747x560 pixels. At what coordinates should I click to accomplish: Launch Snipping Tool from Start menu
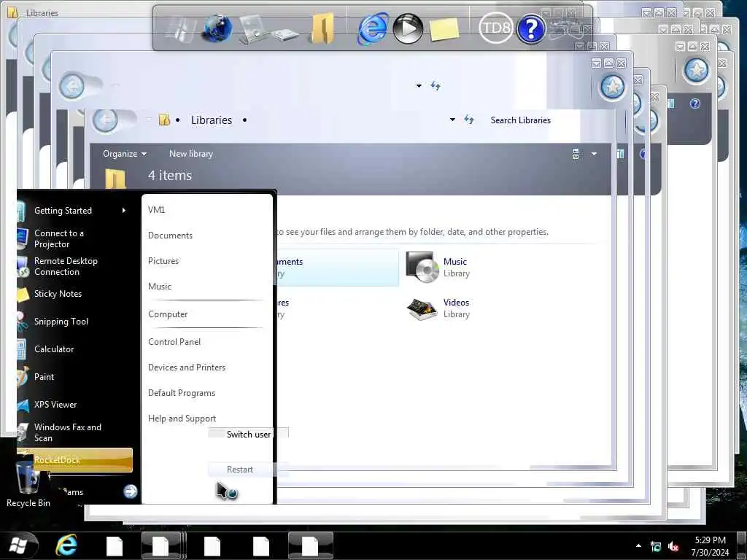[x=76, y=322]
